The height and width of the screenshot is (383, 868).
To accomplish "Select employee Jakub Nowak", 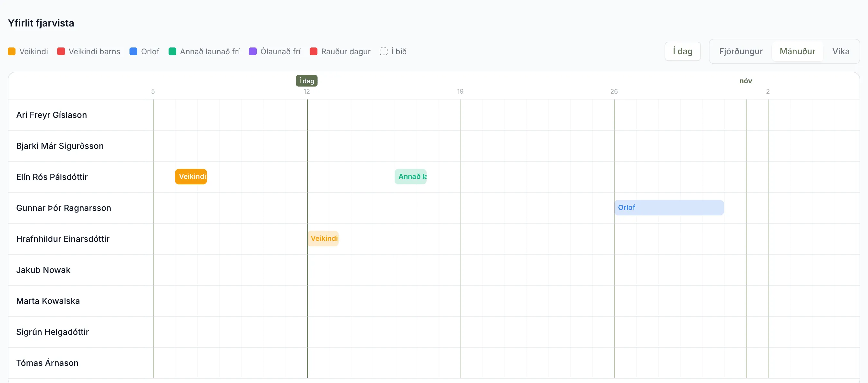I will 44,270.
